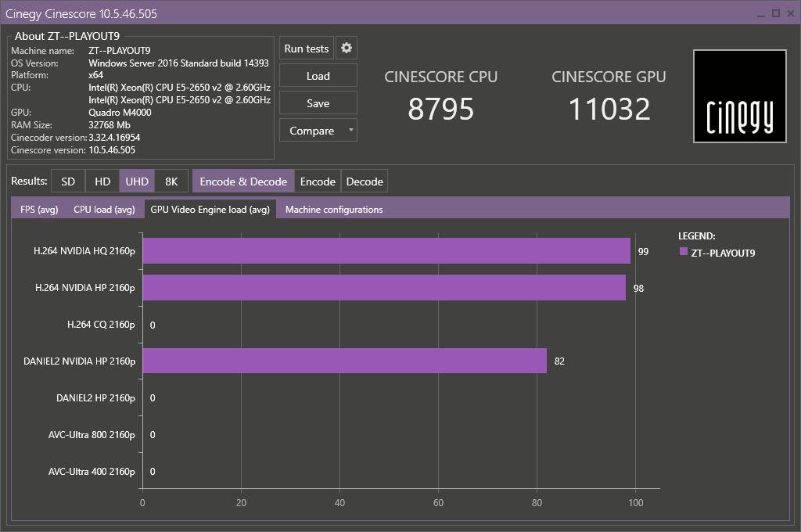801x532 pixels.
Task: Click the H.264 NVIDIA HP 2160p bar
Action: [x=384, y=288]
